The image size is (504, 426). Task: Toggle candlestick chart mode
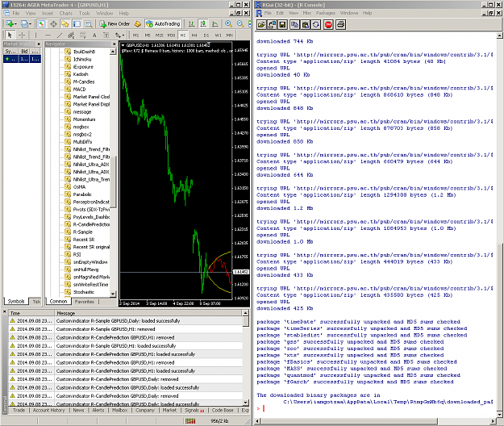click(x=203, y=23)
